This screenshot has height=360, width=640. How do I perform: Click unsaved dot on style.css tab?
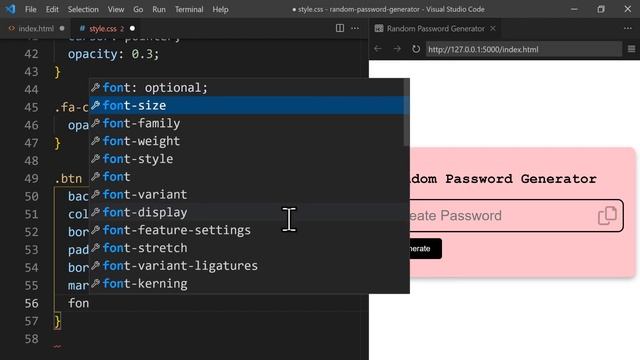pos(132,29)
